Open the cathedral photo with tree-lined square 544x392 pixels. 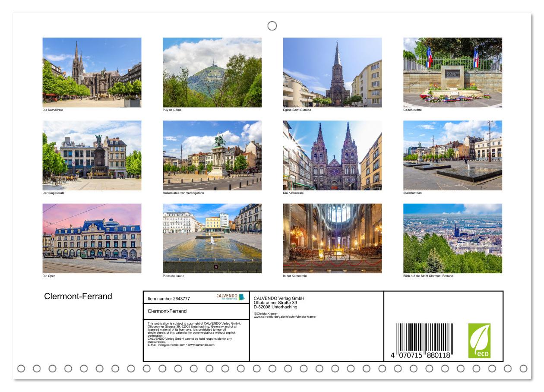tap(92, 73)
